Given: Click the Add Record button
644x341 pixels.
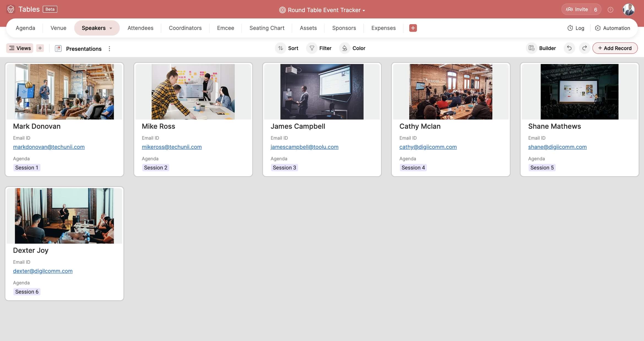Looking at the screenshot, I should [x=615, y=48].
